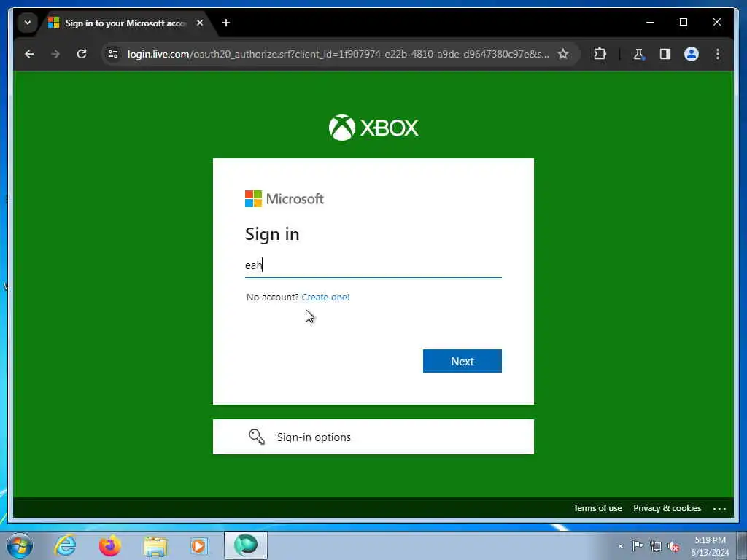Click the Microsoft logo
The width and height of the screenshot is (747, 560).
285,198
